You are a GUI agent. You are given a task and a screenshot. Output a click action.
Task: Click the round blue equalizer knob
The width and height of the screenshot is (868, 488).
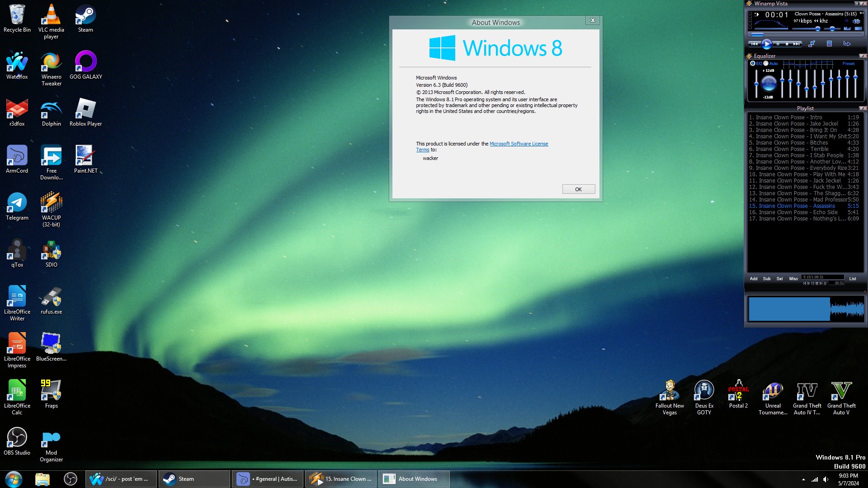click(769, 84)
